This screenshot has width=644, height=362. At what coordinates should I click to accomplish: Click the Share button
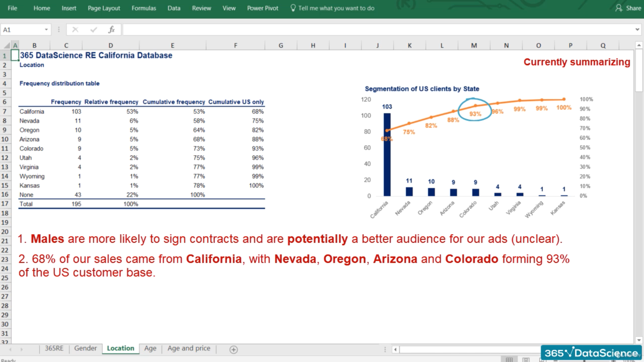[x=633, y=8]
